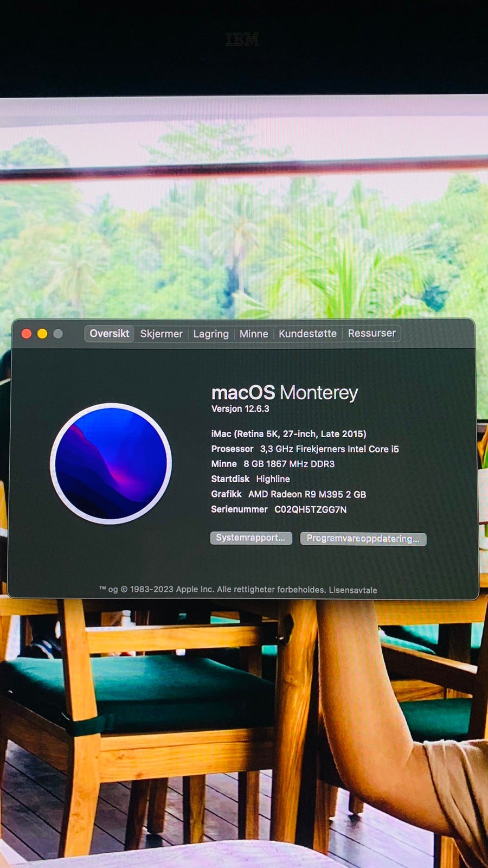Click the Startdisk value Highline
The image size is (488, 868).
click(x=273, y=479)
